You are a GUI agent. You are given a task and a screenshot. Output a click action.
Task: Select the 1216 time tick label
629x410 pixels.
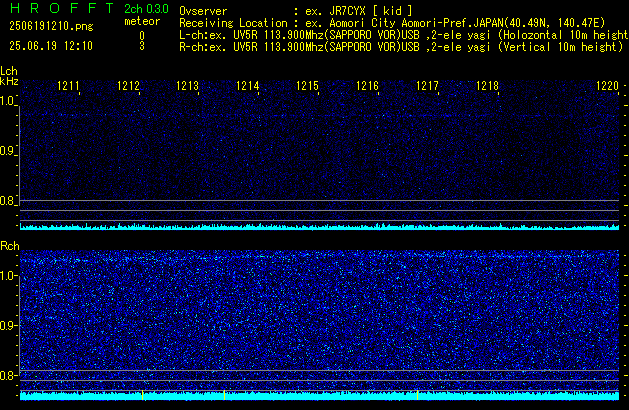click(367, 86)
